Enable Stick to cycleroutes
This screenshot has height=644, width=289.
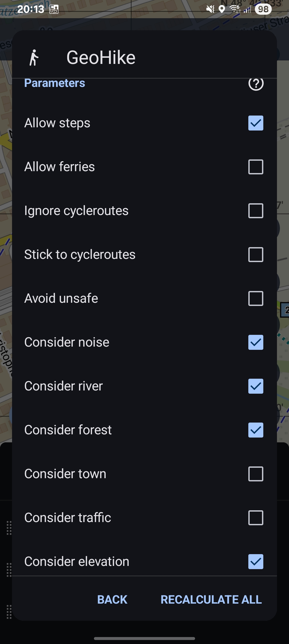[x=256, y=255]
